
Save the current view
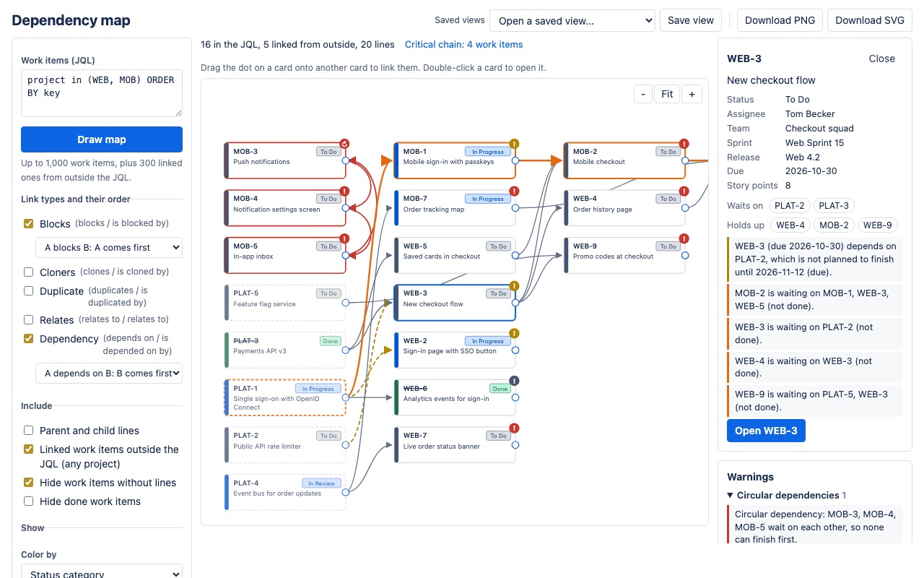pos(691,20)
